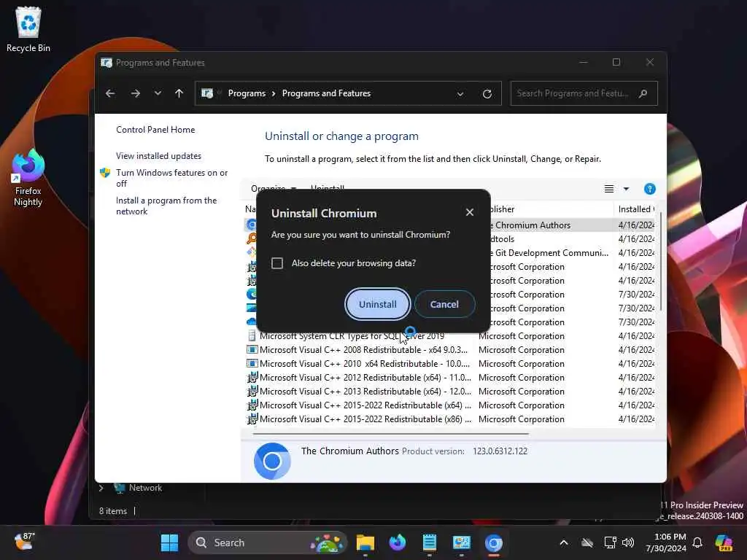Click Git Development Community publisher cell
Viewport: 747px width, 560px height.
tap(549, 253)
